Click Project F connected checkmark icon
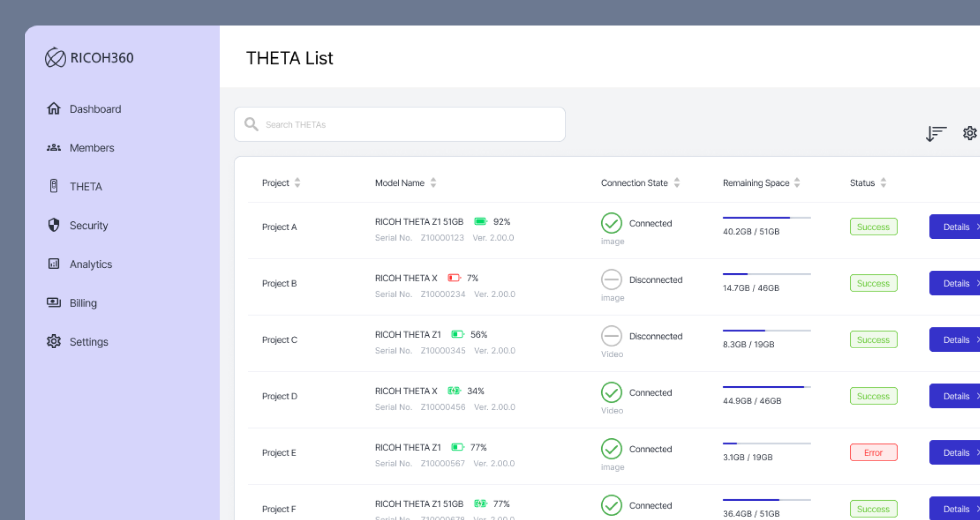 click(612, 505)
